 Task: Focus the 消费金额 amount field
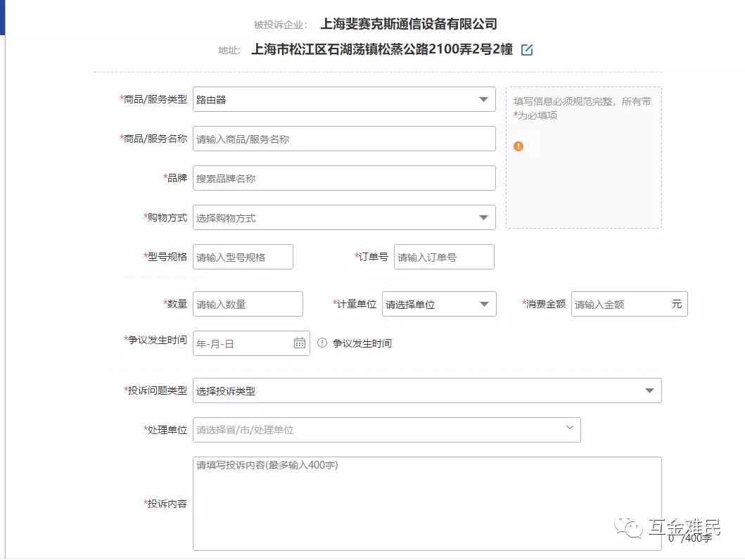coord(629,304)
